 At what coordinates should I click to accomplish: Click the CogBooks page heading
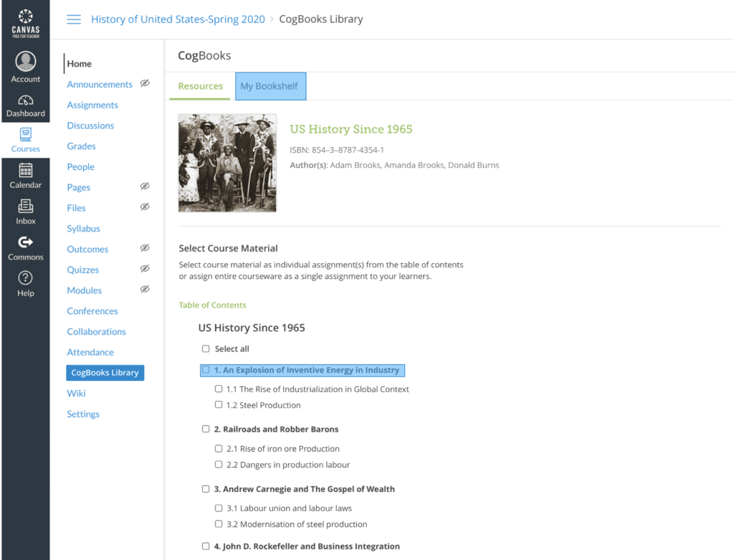(204, 56)
